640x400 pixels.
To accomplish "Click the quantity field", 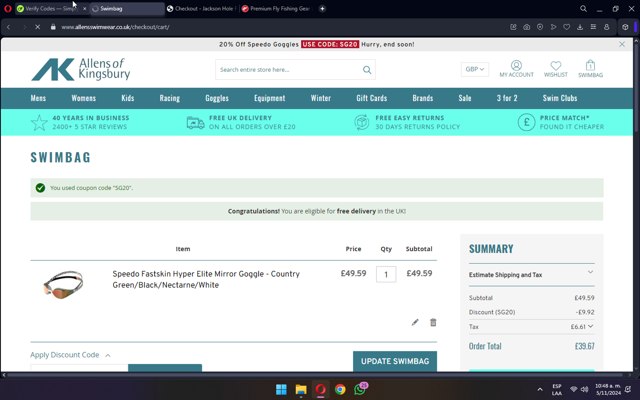I will (386, 274).
